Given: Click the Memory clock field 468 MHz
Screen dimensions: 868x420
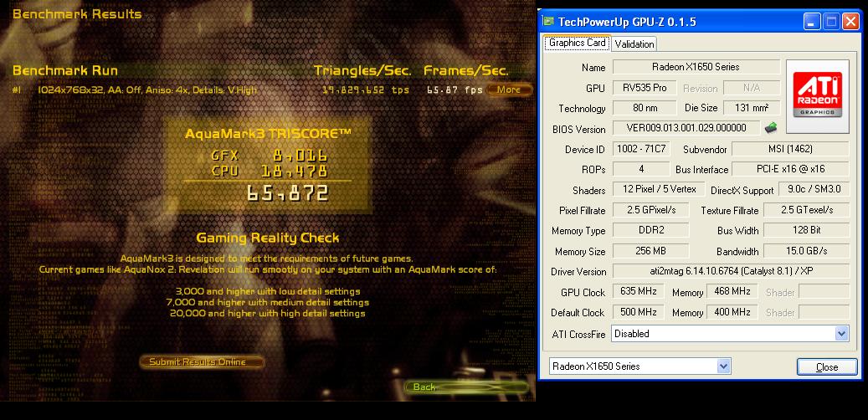Looking at the screenshot, I should [732, 291].
